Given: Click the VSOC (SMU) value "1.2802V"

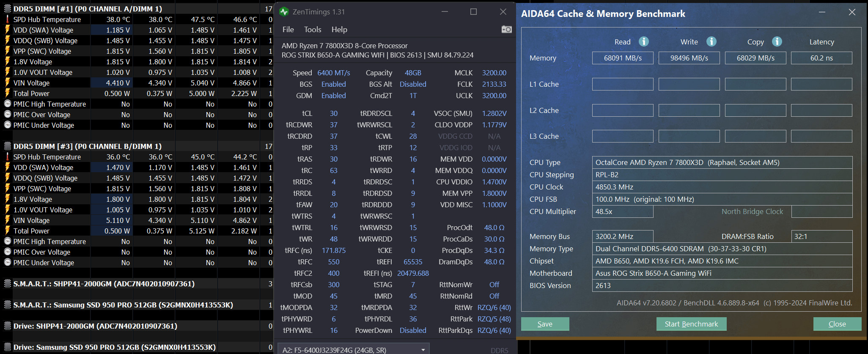Looking at the screenshot, I should click(x=494, y=113).
